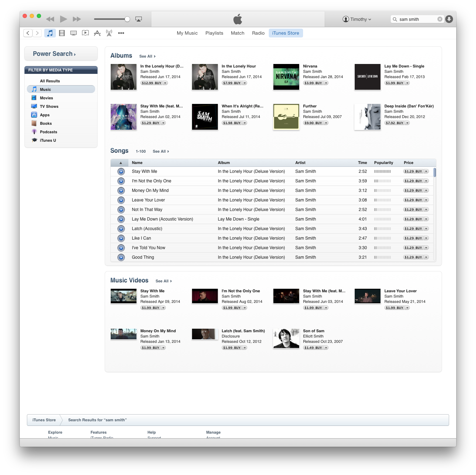The height and width of the screenshot is (475, 476).
Task: Open the Timothy account dropdown
Action: coord(357,19)
